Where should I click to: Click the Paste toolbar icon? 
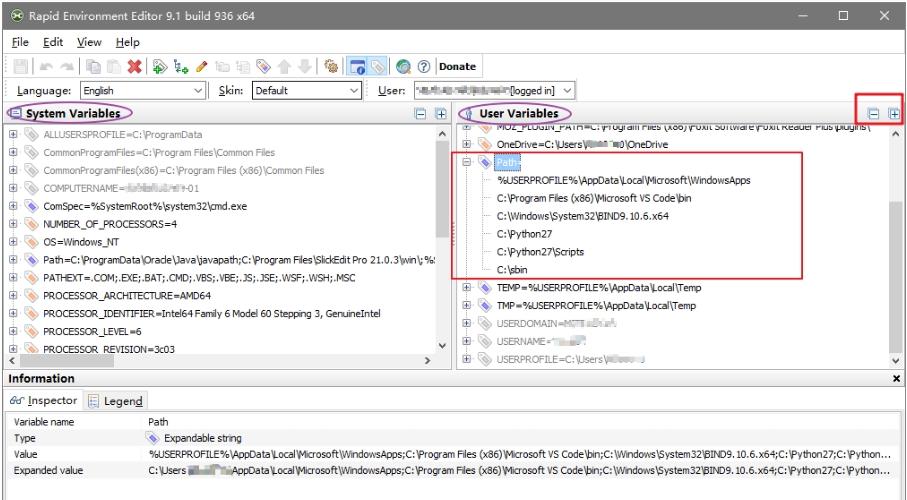[x=114, y=67]
